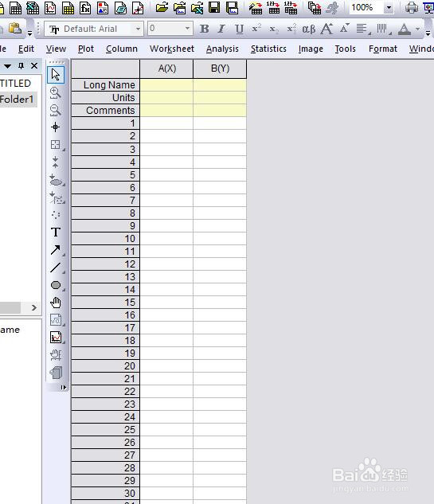Click the new graph icon
This screenshot has height=504, width=434.
[50, 8]
